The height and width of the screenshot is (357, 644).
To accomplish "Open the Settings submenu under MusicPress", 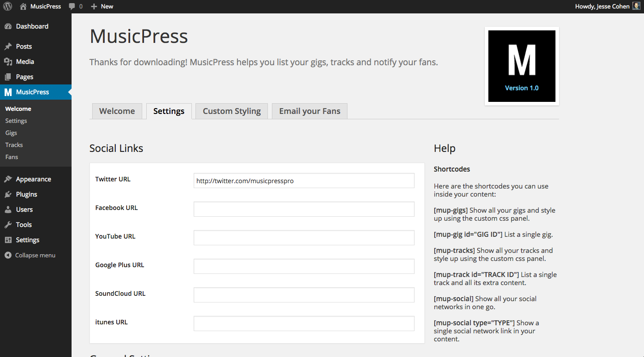I will point(16,121).
